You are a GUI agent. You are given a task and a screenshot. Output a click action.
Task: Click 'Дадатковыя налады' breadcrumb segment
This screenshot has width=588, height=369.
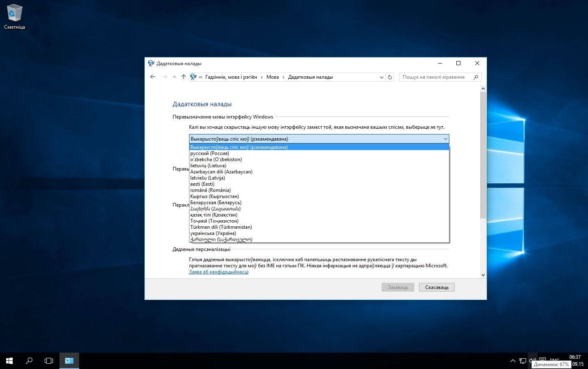(x=310, y=77)
